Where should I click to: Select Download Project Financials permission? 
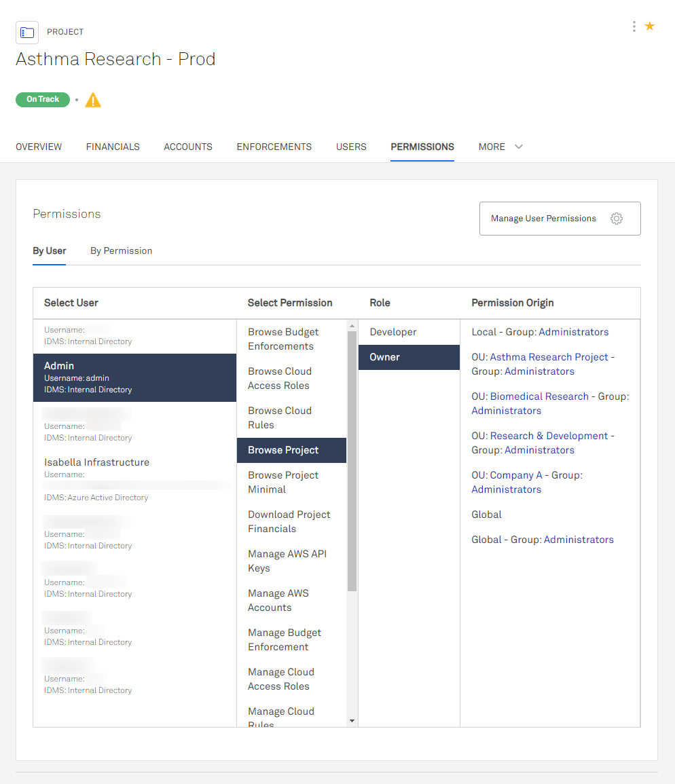[x=292, y=521]
